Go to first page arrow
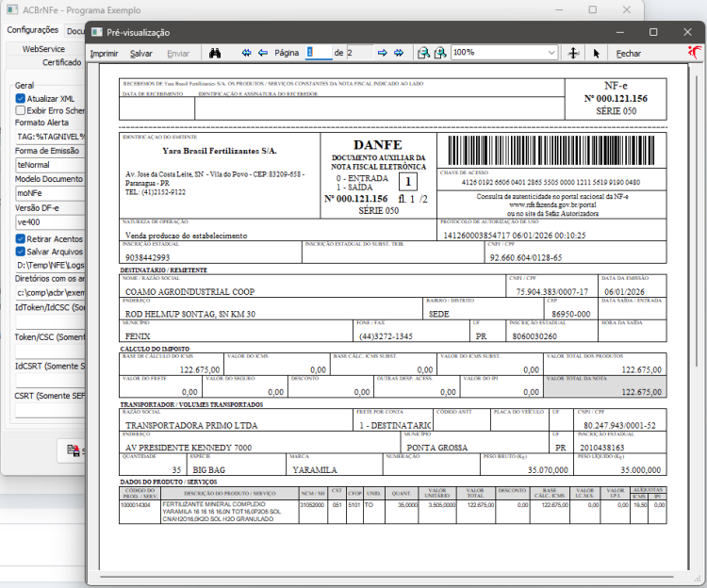The height and width of the screenshot is (588, 707). point(246,53)
